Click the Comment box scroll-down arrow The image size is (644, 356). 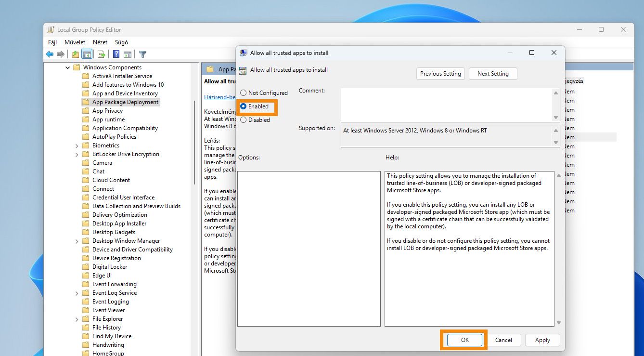[x=556, y=118]
